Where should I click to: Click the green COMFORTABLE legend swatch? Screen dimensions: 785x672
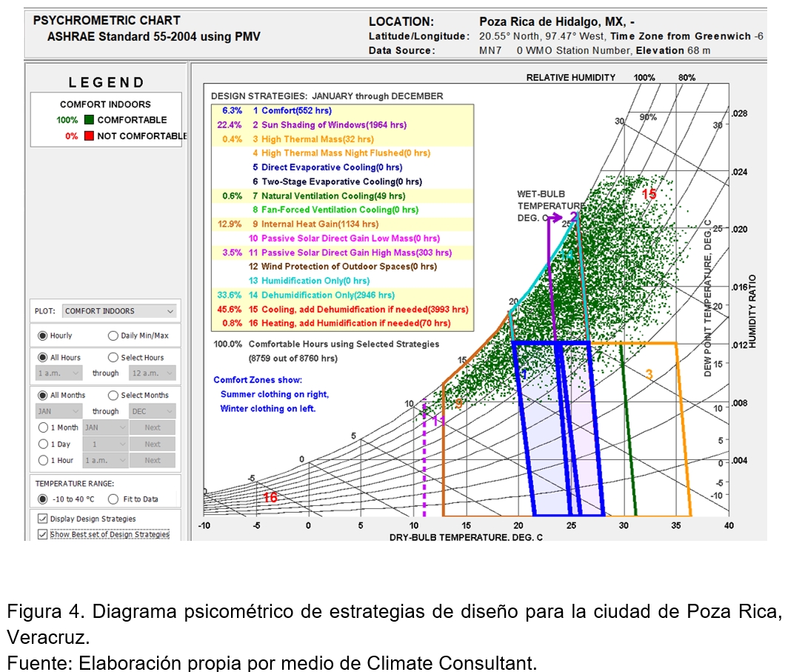click(x=88, y=120)
